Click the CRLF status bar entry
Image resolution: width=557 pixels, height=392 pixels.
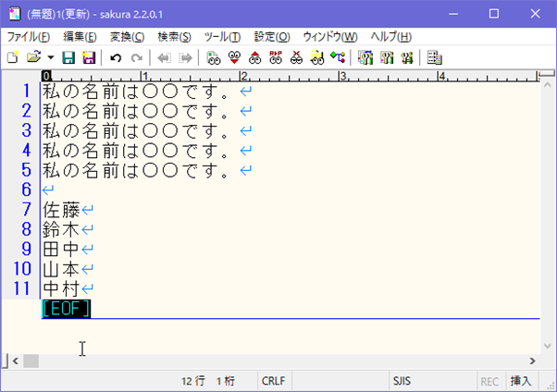273,381
